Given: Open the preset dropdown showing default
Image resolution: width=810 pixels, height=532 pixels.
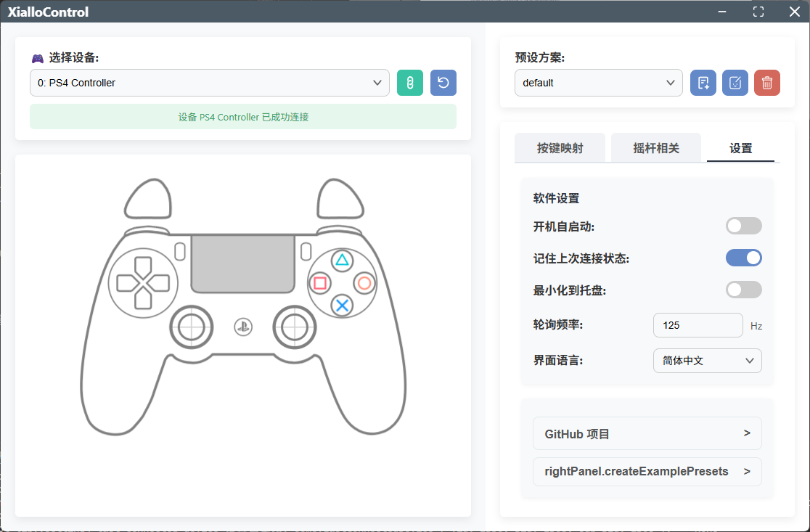Looking at the screenshot, I should (599, 83).
